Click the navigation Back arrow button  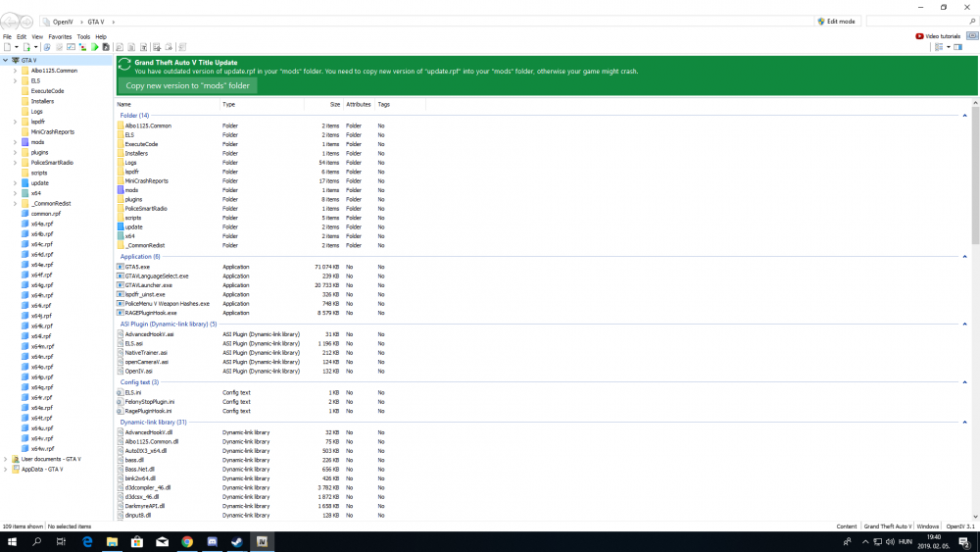tap(11, 20)
